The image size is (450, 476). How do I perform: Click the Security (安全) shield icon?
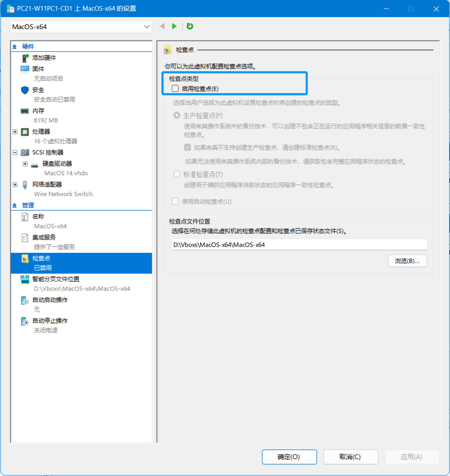tap(25, 90)
